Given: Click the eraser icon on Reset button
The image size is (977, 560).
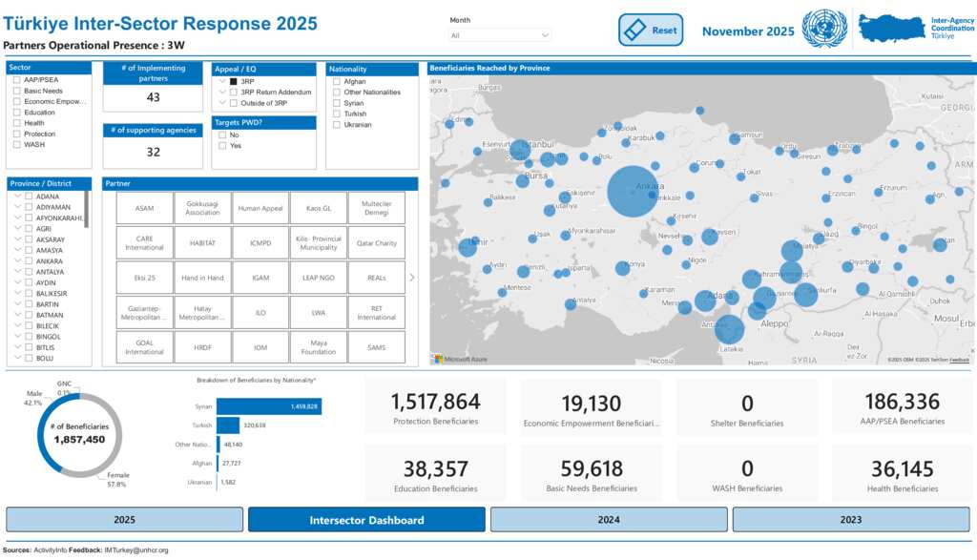Looking at the screenshot, I should (x=635, y=31).
